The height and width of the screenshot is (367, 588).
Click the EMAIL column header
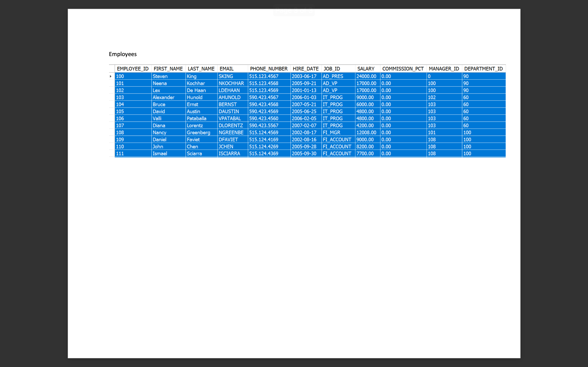tap(226, 69)
